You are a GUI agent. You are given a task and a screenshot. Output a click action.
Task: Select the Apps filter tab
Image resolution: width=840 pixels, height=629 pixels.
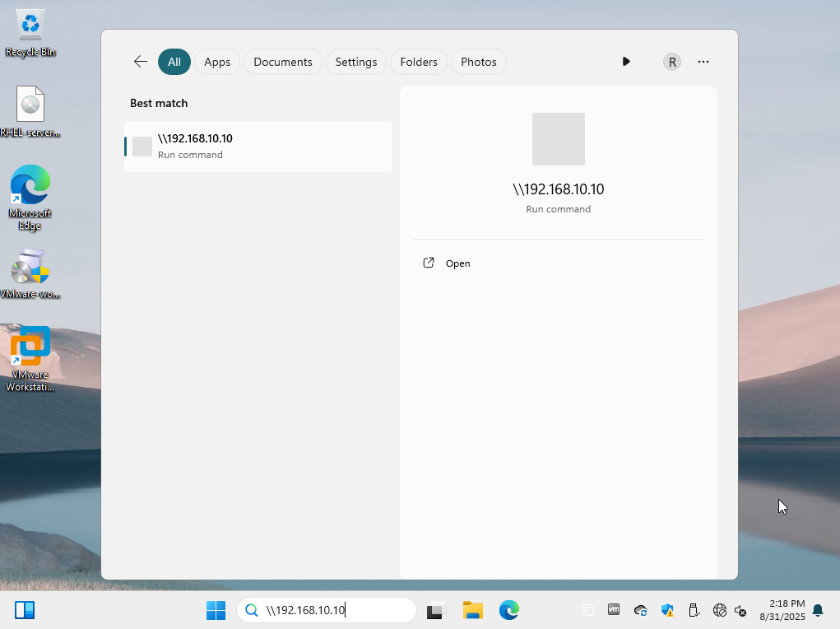coord(217,62)
